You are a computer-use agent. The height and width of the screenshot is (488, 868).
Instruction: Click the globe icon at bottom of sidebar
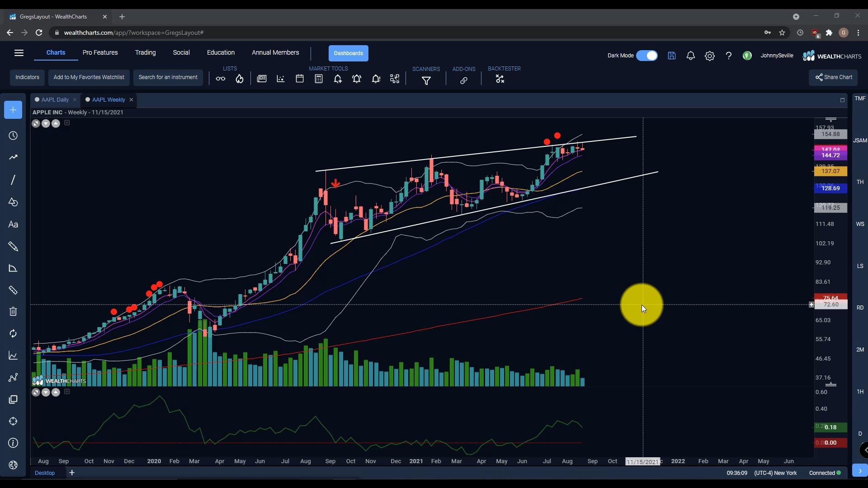pos(13,465)
